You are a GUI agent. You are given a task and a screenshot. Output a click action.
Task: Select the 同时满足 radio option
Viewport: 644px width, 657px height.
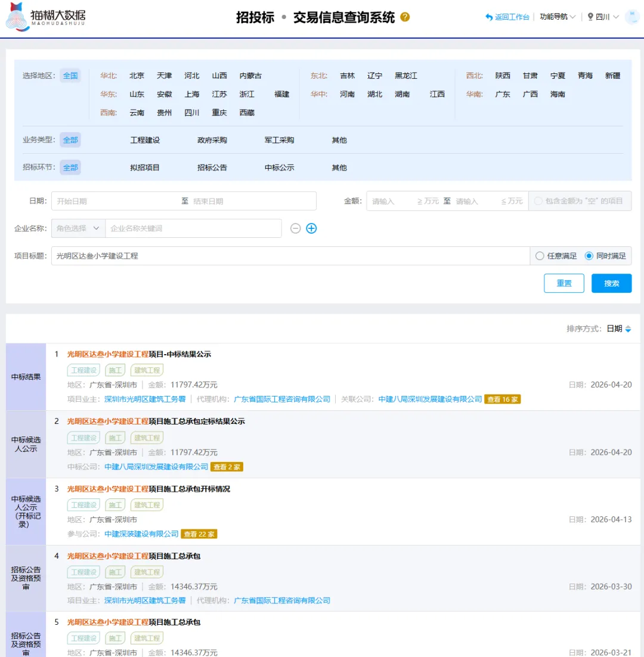point(605,256)
